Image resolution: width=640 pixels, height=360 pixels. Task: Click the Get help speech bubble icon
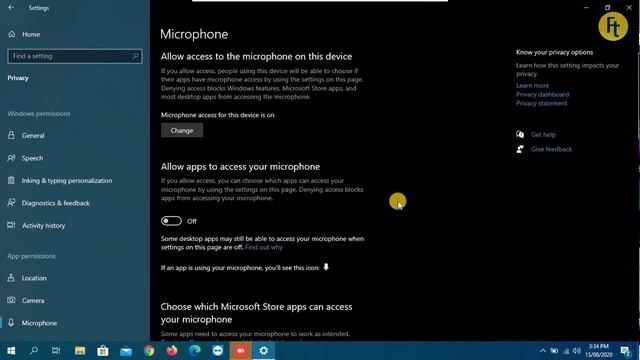click(x=520, y=134)
